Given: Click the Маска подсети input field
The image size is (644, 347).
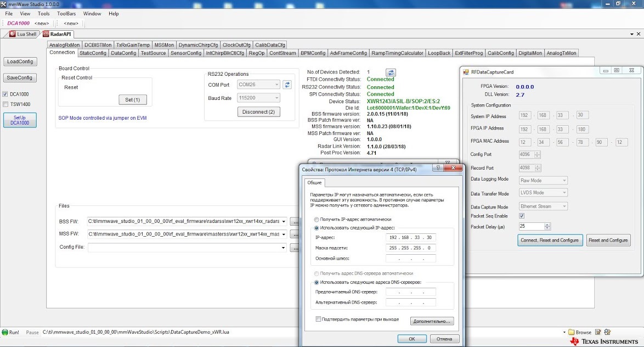Looking at the screenshot, I should click(411, 248).
